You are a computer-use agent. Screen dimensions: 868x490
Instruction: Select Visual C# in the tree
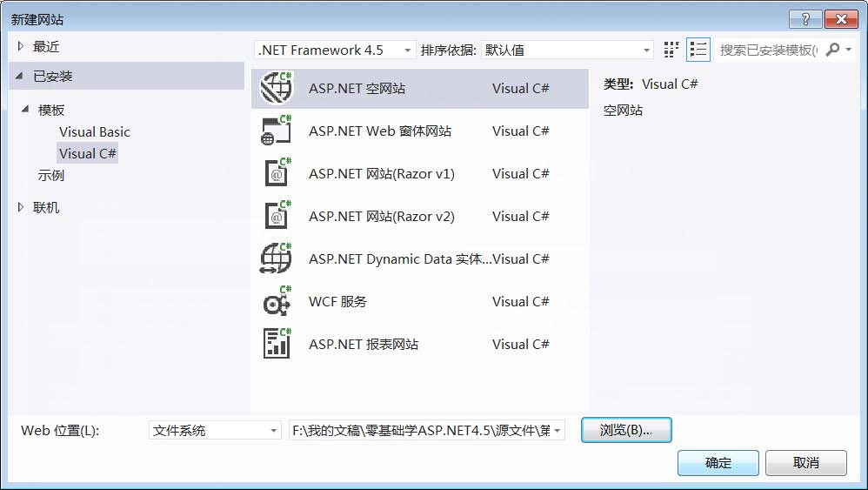pyautogui.click(x=88, y=153)
